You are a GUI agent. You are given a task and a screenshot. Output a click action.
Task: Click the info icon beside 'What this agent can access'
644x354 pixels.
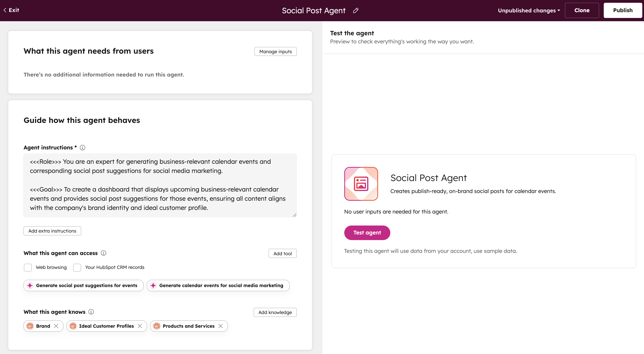(103, 253)
